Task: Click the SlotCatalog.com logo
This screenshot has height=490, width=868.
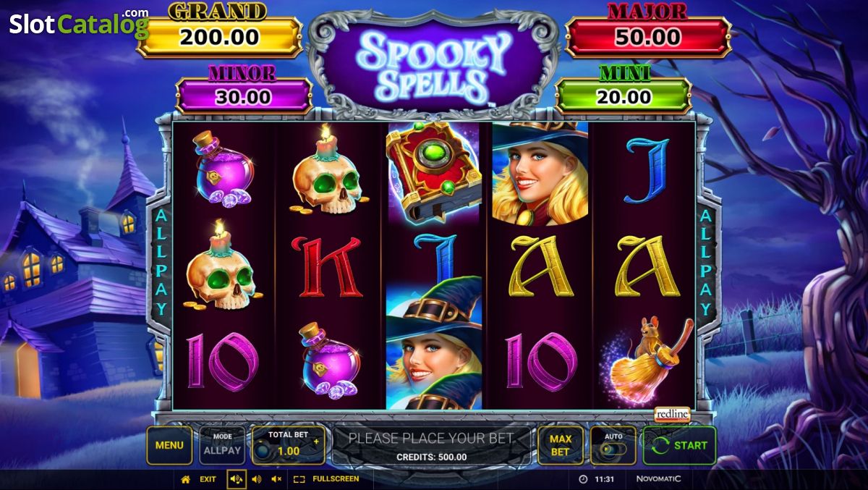Action: 78,24
